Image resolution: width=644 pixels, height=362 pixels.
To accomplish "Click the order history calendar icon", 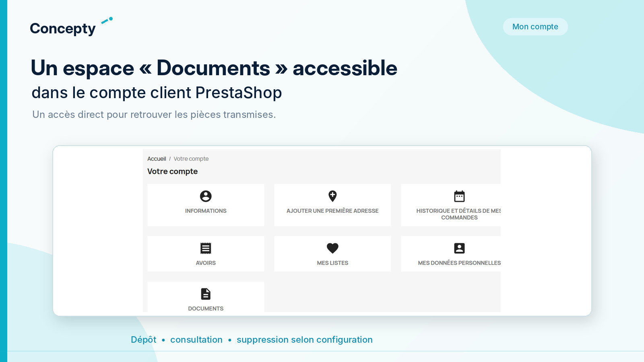I will 459,196.
